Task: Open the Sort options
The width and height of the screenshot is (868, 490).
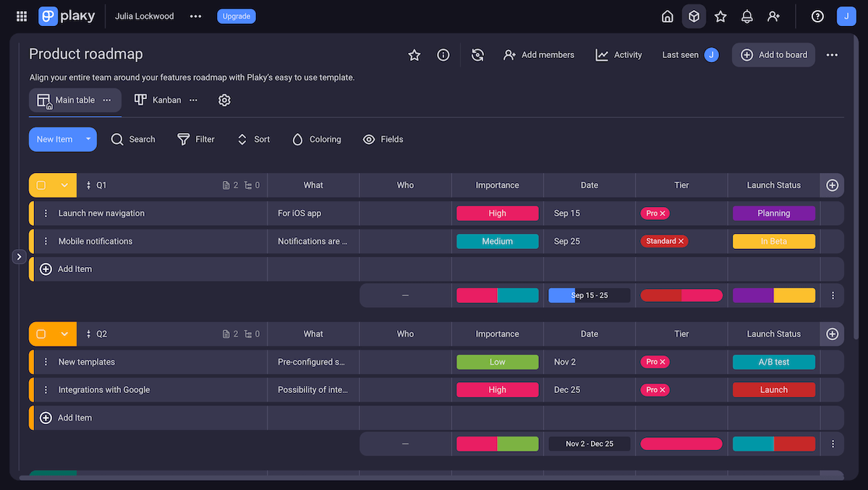Action: [253, 139]
